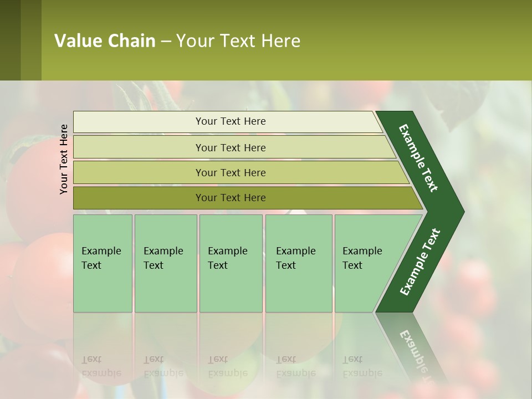Screen dimensions: 532x399
Task: Select the third "Example Text" box
Action: point(231,263)
